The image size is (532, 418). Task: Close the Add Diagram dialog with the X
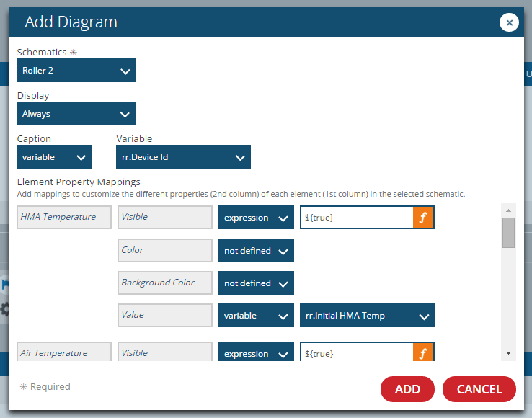(509, 22)
